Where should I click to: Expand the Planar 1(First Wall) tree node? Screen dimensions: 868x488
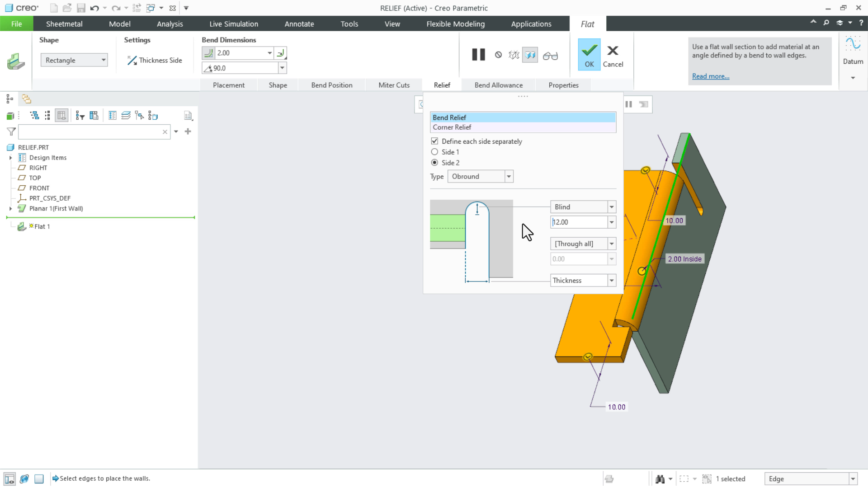(x=11, y=208)
